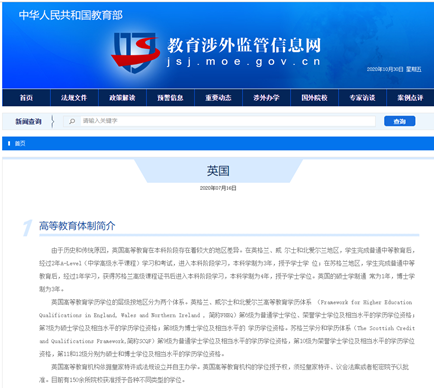The height and width of the screenshot is (388, 434).
Task: Click the jsj.moe.gov.cn URL text
Action: tap(244, 62)
